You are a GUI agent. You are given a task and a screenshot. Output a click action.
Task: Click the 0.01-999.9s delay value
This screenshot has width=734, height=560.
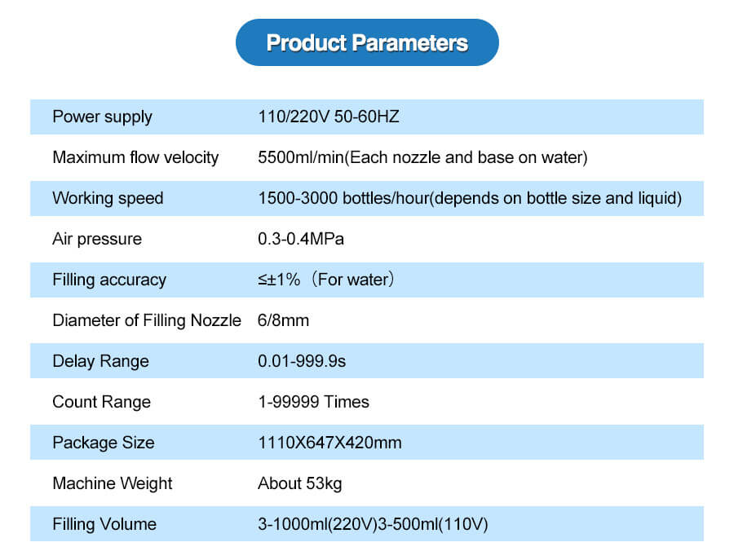302,361
